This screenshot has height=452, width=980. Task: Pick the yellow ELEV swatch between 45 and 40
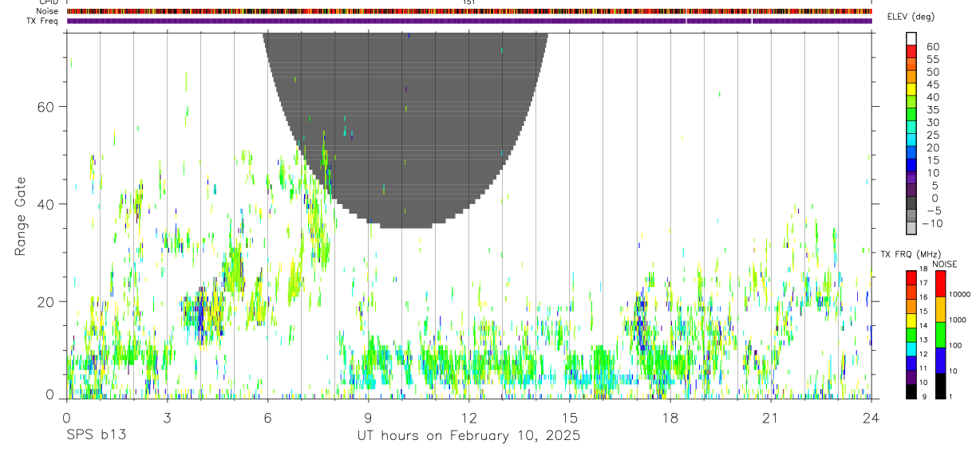pos(911,89)
